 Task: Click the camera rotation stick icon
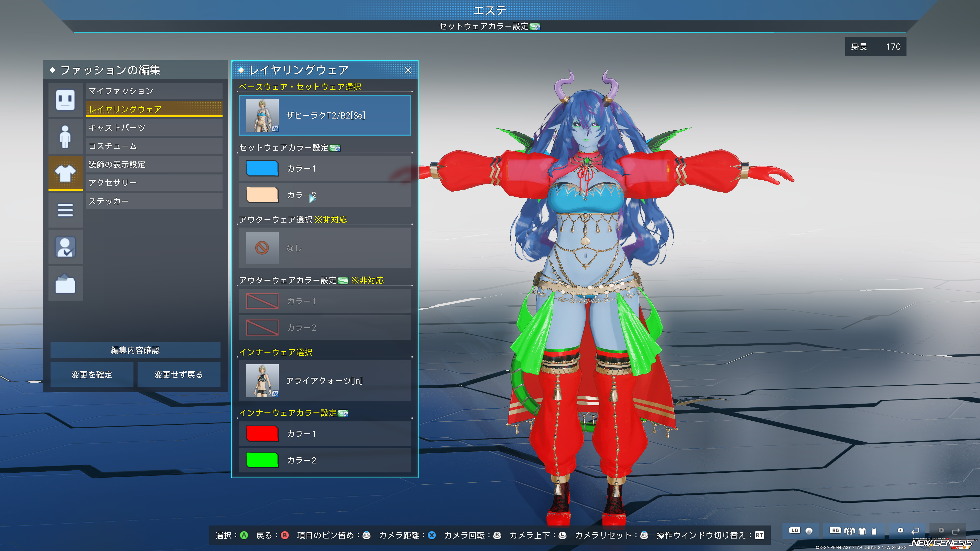(x=497, y=535)
